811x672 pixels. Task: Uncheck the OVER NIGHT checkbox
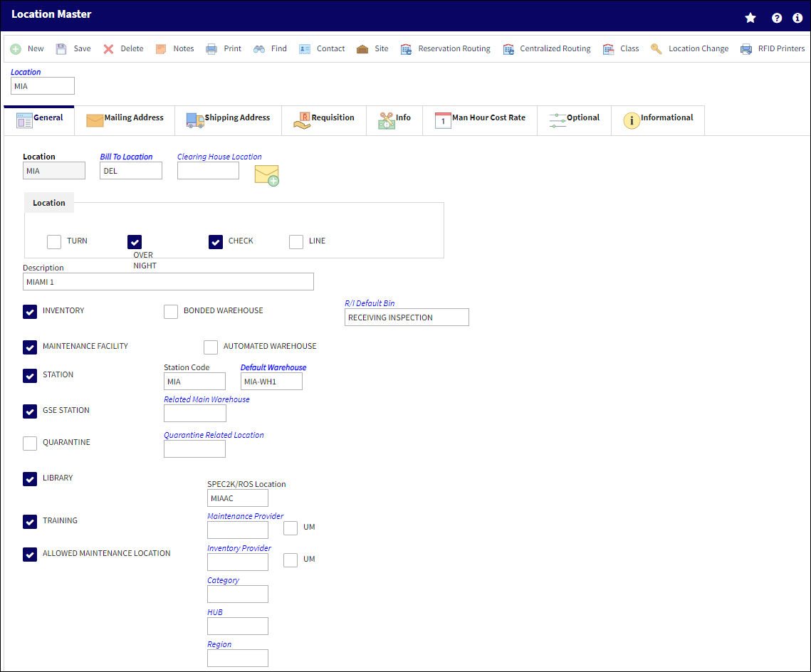click(135, 242)
